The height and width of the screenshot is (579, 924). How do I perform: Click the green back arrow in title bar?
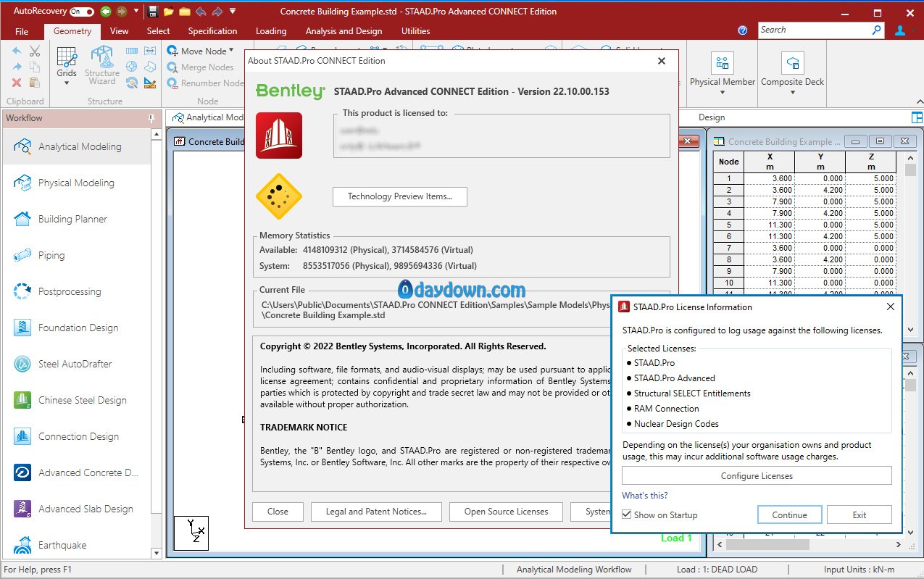coord(106,12)
